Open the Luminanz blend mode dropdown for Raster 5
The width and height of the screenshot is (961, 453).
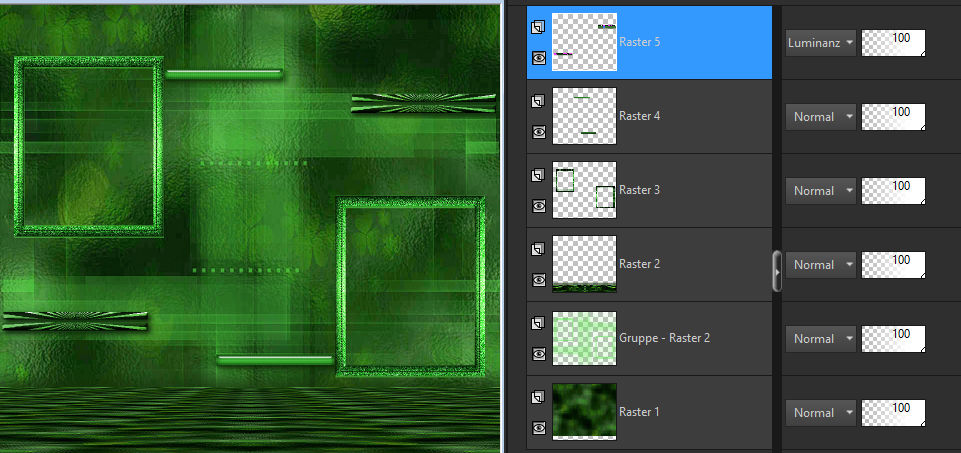pos(821,43)
